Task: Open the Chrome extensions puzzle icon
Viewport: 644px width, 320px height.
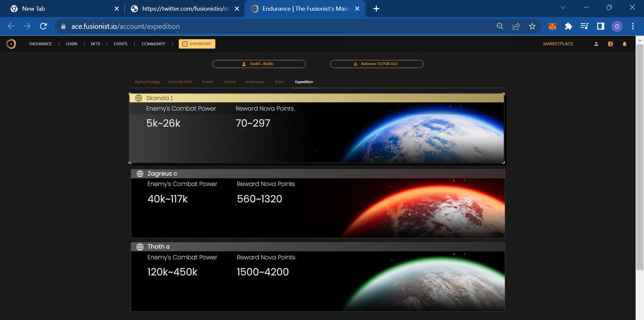Action: tap(568, 26)
